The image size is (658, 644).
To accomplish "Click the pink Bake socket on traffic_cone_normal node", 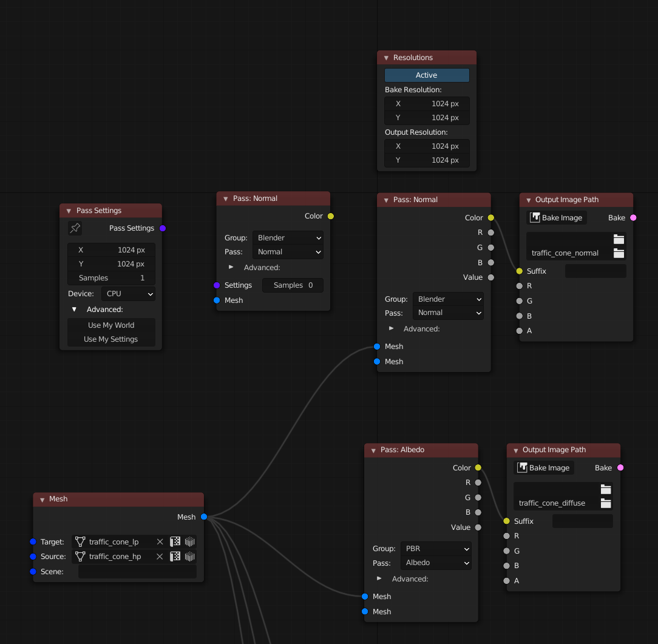I will [633, 218].
